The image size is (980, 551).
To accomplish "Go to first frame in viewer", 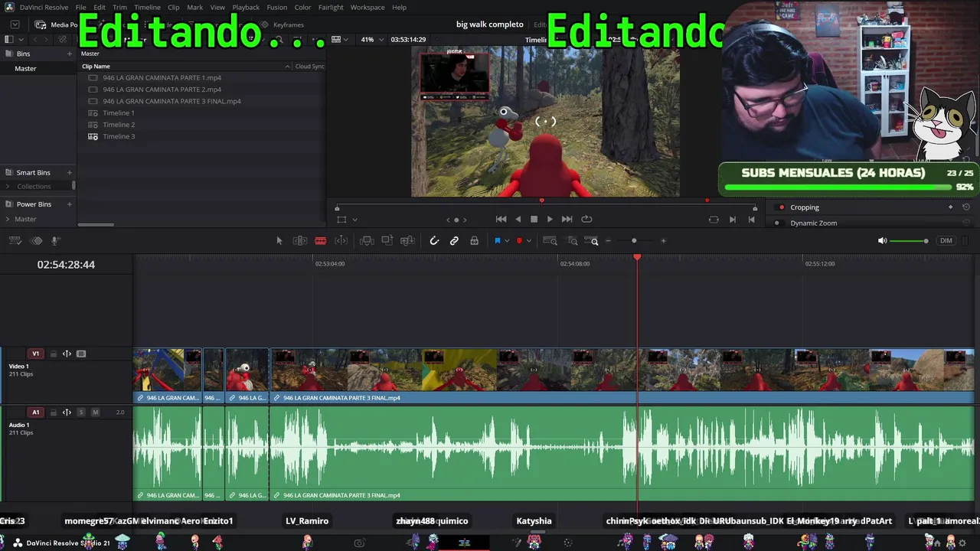I will pos(501,220).
